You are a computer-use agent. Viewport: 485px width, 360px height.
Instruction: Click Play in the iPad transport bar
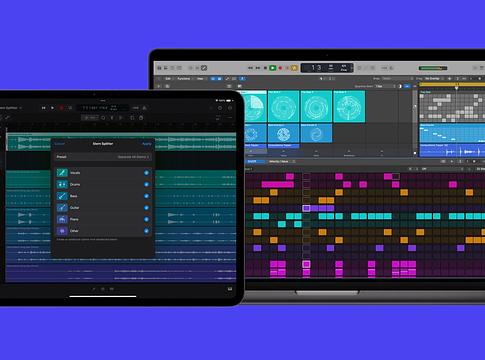point(52,108)
